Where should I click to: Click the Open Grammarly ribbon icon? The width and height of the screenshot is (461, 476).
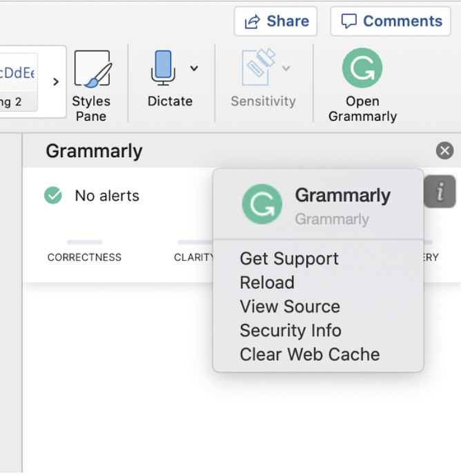[x=362, y=70]
